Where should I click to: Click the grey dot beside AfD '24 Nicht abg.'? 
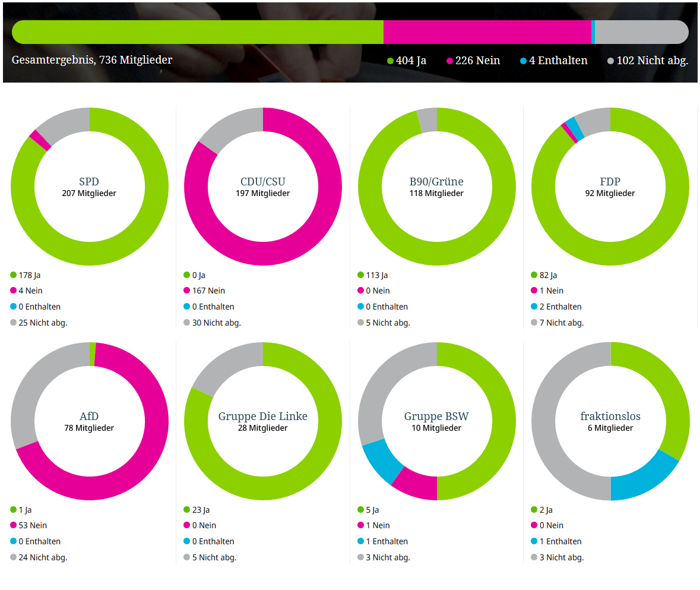14,557
